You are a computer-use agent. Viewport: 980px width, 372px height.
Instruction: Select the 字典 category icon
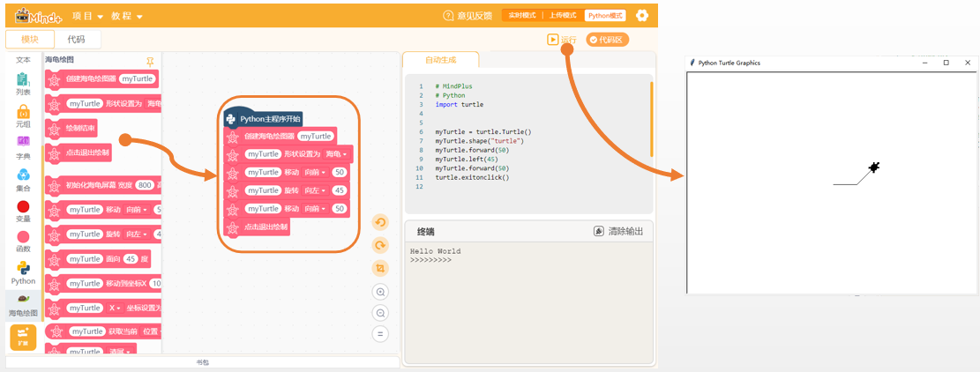pos(23,141)
